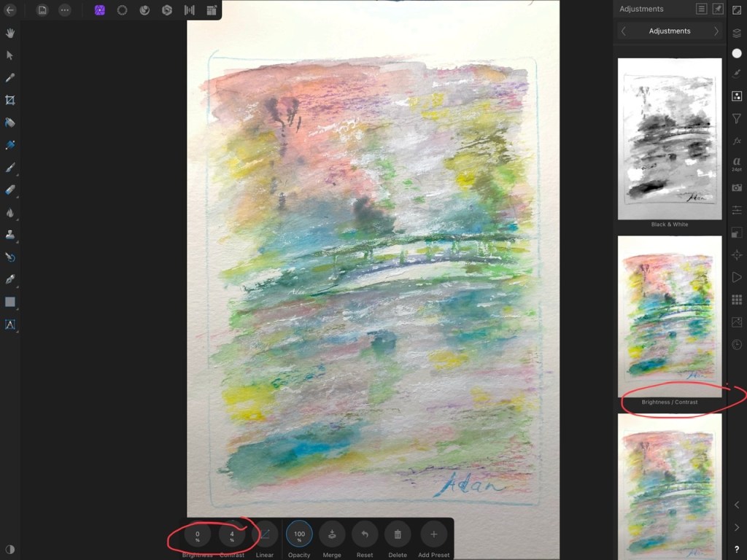
Task: Select the Paintbrush tool
Action: [10, 168]
